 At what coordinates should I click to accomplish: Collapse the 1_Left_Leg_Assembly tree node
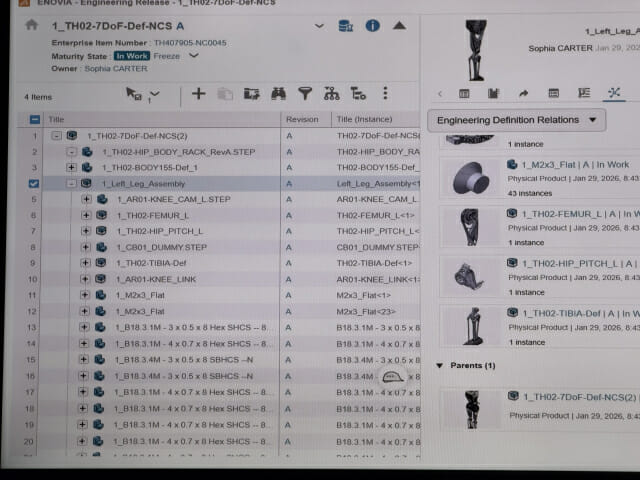71,184
